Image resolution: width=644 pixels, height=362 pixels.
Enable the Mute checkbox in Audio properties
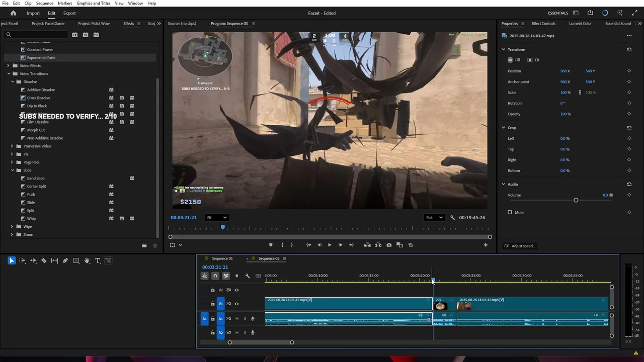pos(510,212)
